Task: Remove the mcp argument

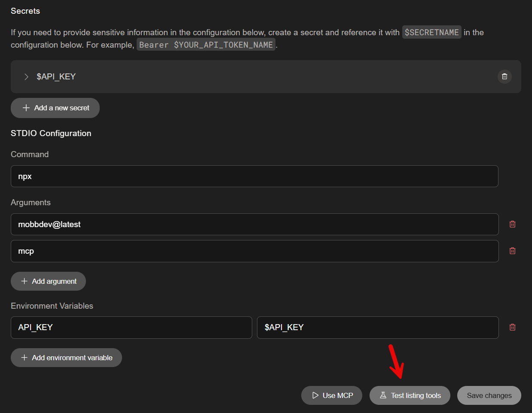Action: coord(512,251)
